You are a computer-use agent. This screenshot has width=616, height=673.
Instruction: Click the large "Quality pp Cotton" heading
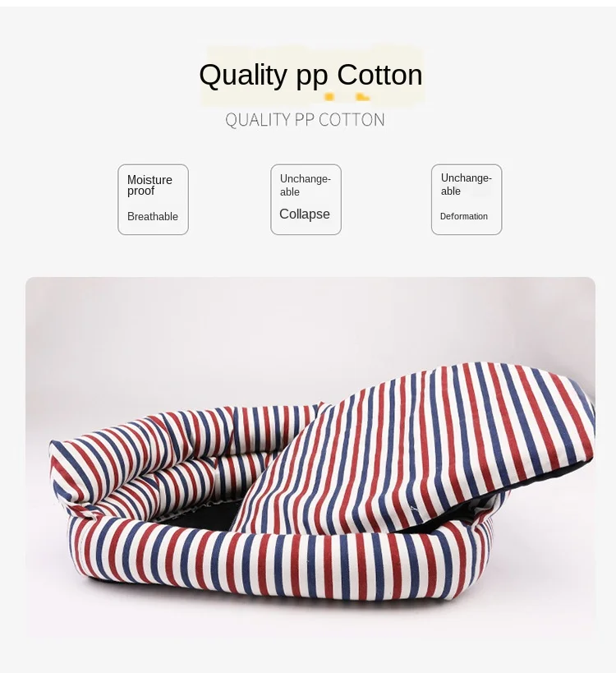point(310,75)
